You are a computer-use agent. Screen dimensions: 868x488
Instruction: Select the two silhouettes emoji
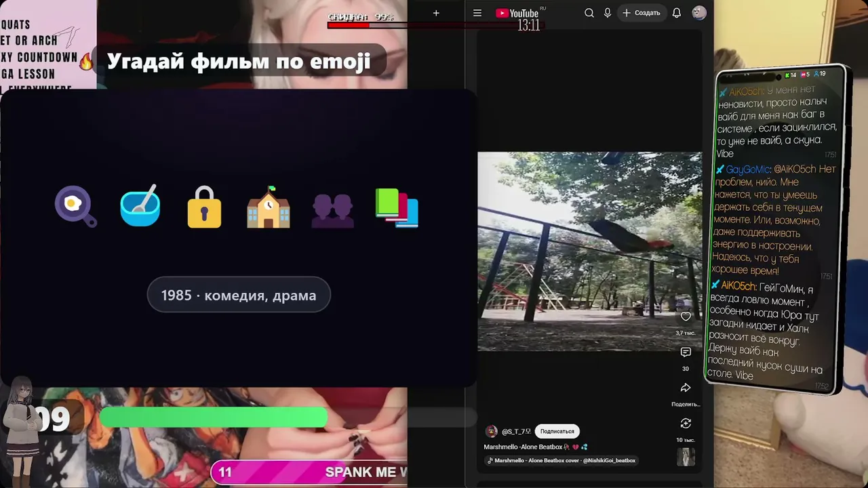pos(332,210)
